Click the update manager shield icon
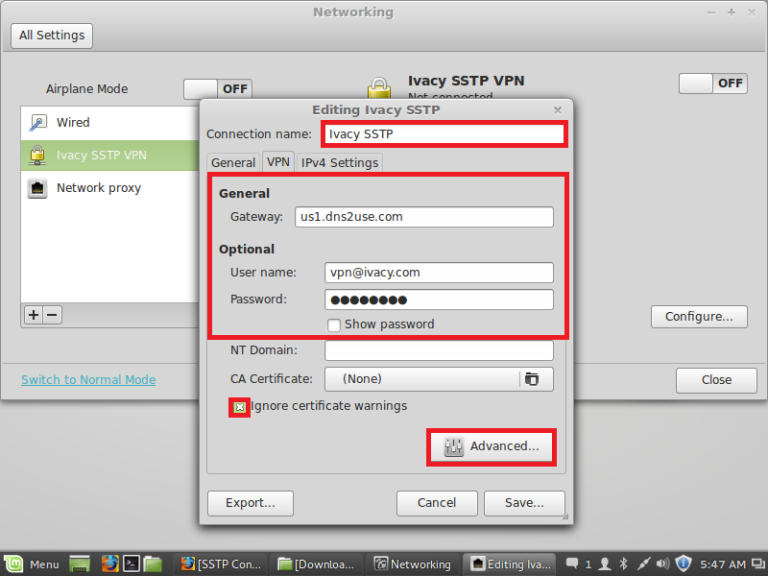This screenshot has width=768, height=576. (x=683, y=564)
